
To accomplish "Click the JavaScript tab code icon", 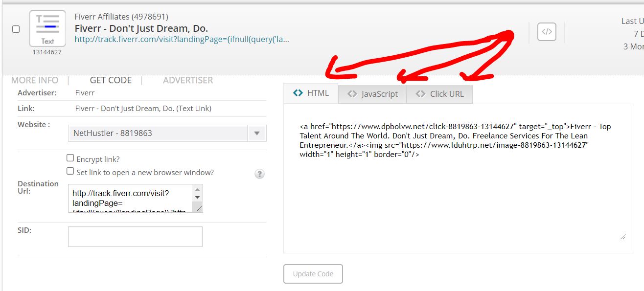I will point(352,94).
